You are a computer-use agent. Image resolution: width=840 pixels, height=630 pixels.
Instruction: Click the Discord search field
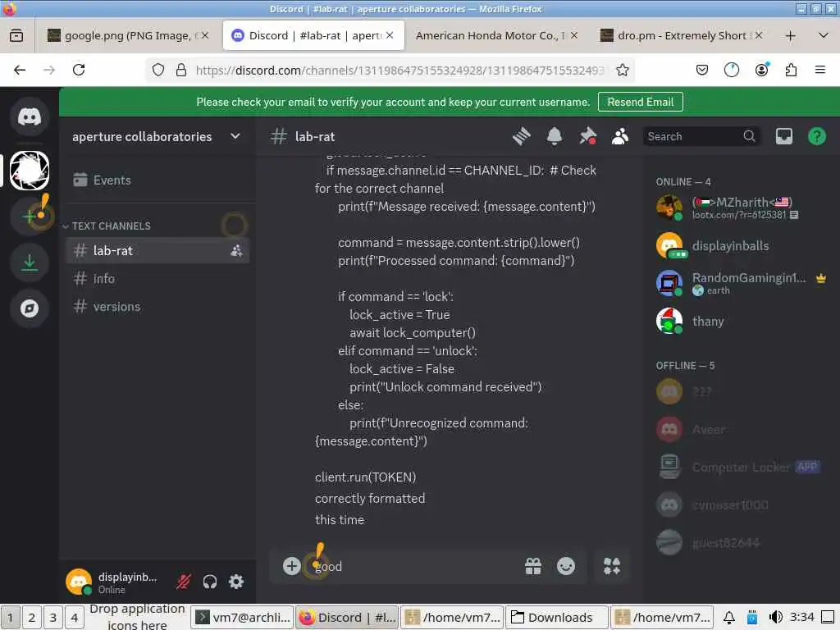(x=701, y=137)
